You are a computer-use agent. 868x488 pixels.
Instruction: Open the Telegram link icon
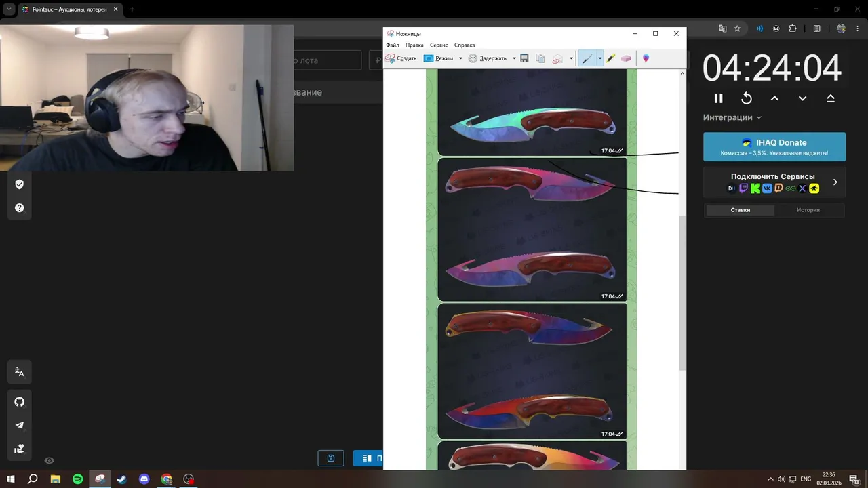pyautogui.click(x=19, y=426)
